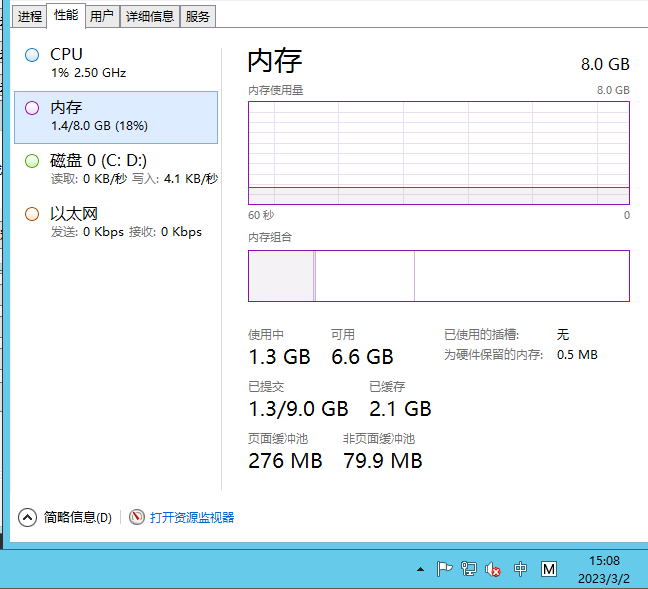648x589 pixels.
Task: Toggle the 中 input language indicator
Action: (x=520, y=569)
